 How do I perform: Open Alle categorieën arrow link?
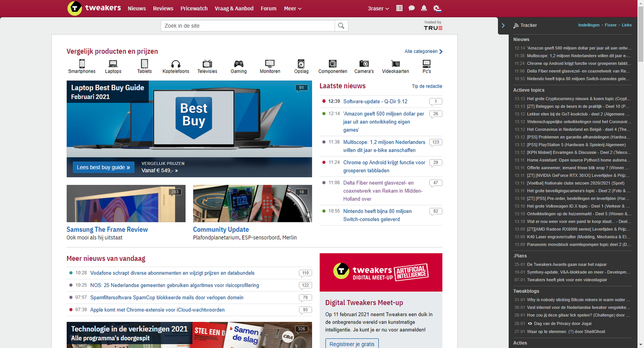point(423,51)
